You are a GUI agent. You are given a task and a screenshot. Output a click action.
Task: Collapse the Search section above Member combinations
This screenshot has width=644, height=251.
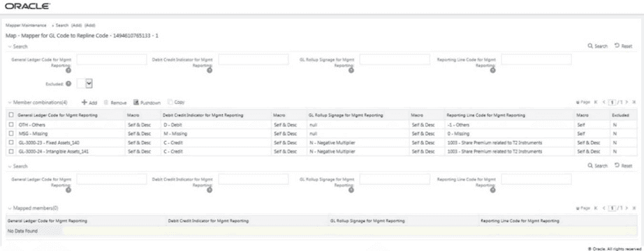10,47
